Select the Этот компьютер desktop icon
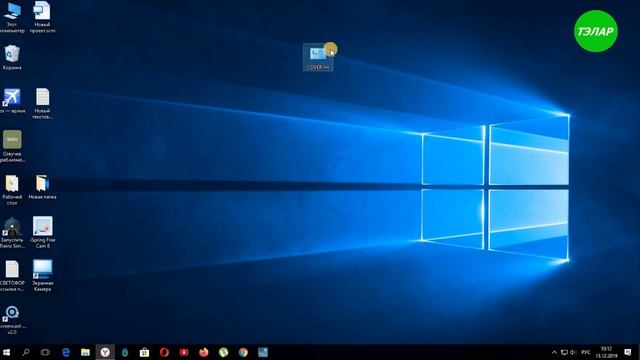The width and height of the screenshot is (640, 360). click(12, 17)
